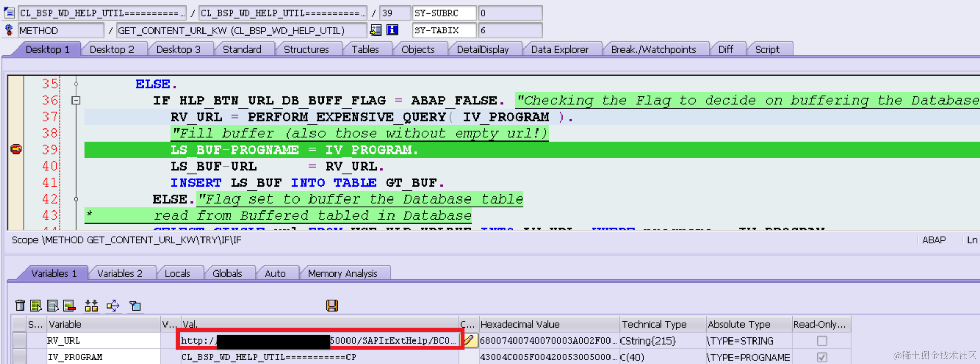Open the Objects tab
Image resolution: width=980 pixels, height=364 pixels.
(418, 49)
